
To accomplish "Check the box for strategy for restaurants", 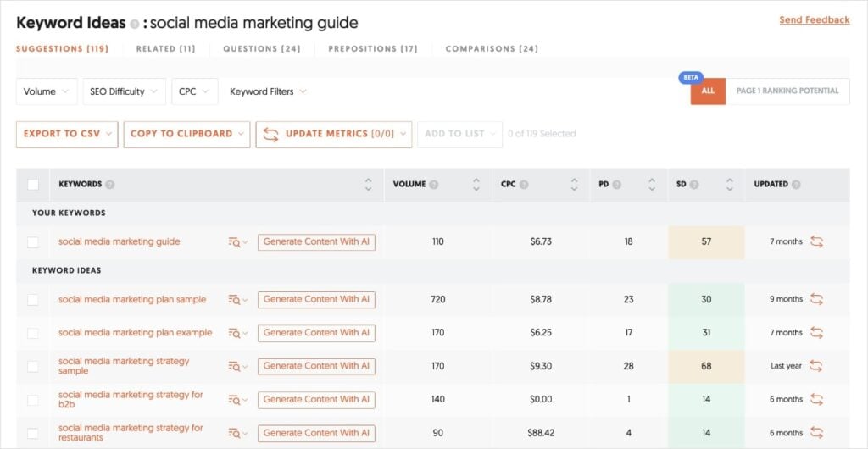I will [33, 432].
